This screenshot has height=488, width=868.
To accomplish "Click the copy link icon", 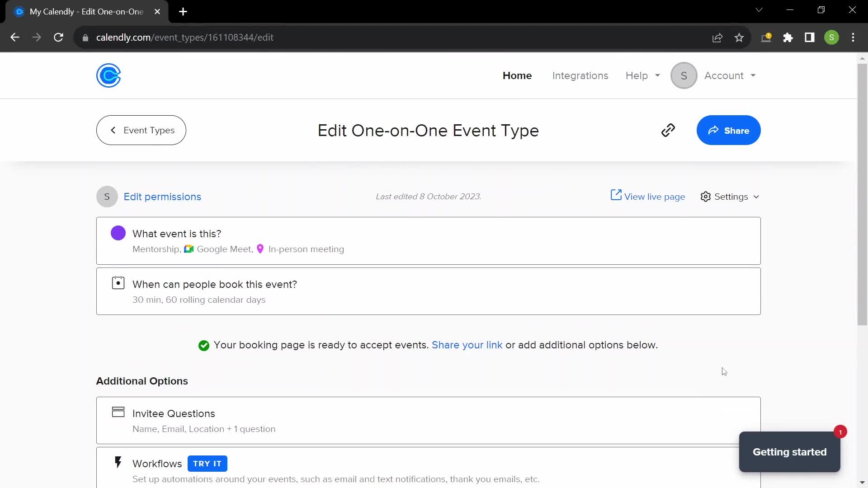I will point(668,131).
